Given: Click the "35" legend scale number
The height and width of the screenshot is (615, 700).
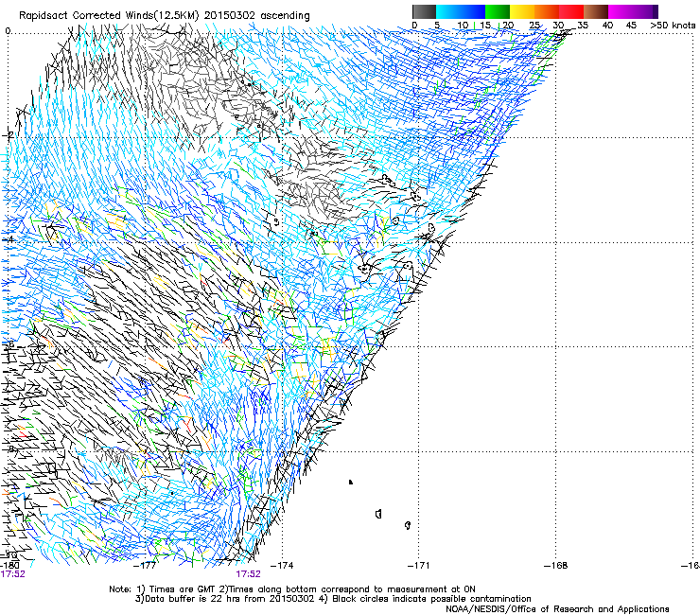Looking at the screenshot, I should 583,26.
